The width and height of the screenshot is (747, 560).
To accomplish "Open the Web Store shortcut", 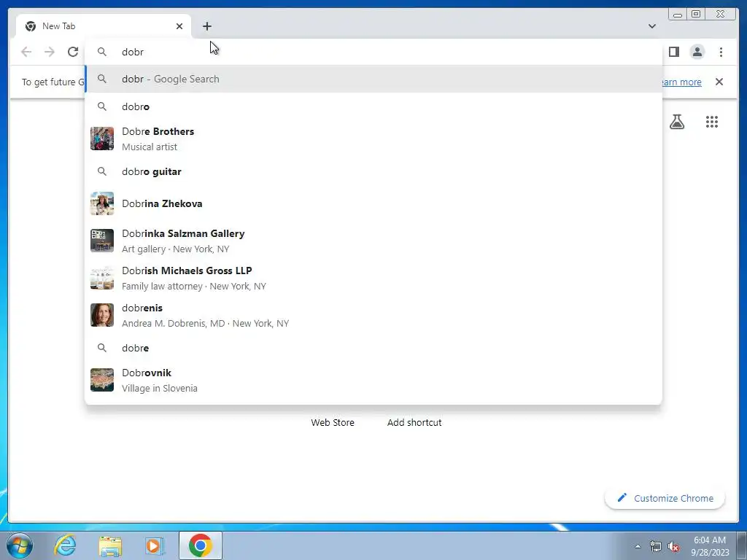I will 333,422.
